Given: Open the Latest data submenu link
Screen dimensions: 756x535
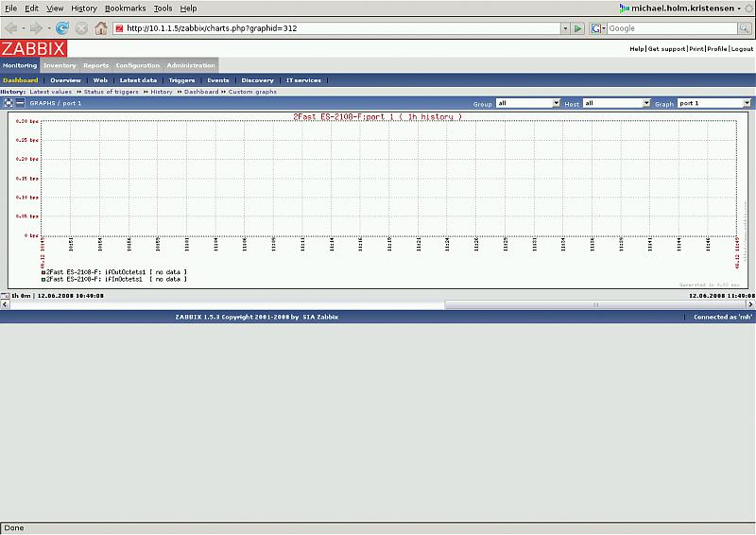Looking at the screenshot, I should 138,80.
